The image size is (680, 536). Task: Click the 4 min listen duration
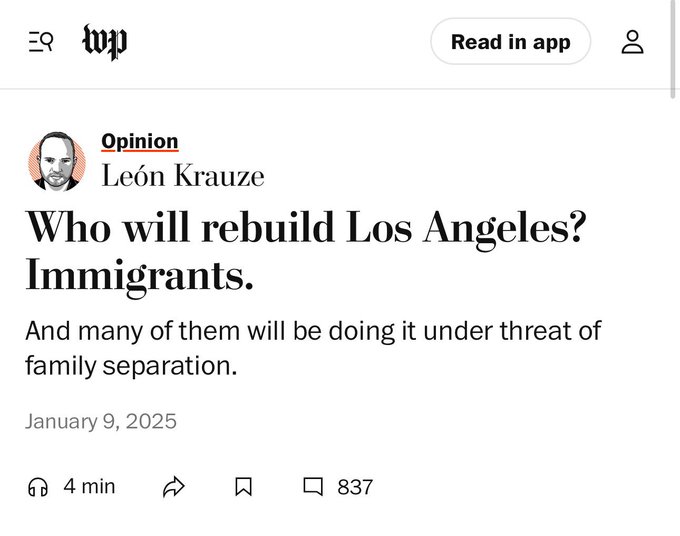tap(89, 486)
